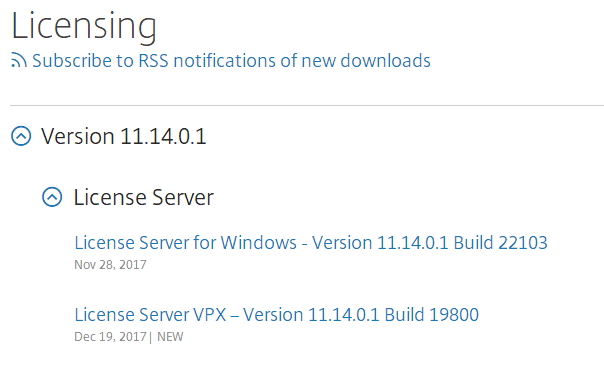
Task: Click the Licensing page title
Action: click(x=84, y=26)
